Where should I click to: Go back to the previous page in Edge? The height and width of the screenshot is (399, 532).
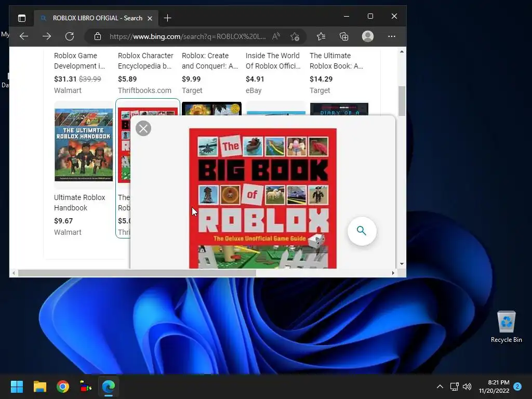click(24, 36)
